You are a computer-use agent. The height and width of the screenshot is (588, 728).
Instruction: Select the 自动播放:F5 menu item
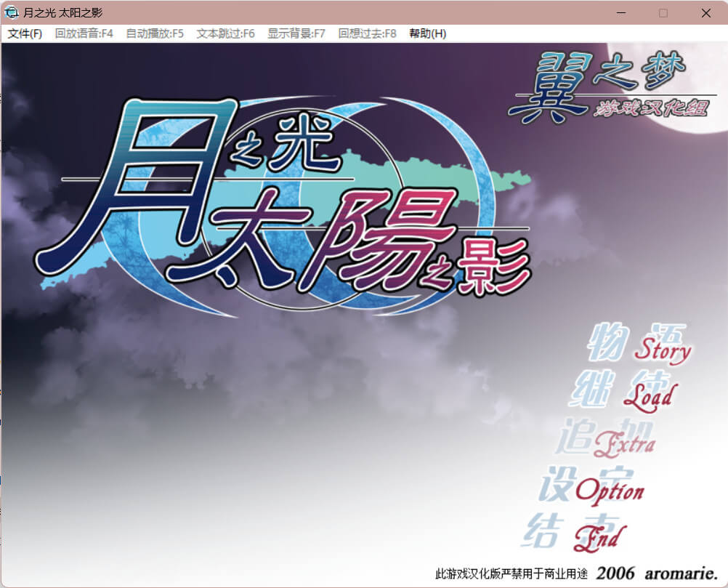(x=155, y=33)
